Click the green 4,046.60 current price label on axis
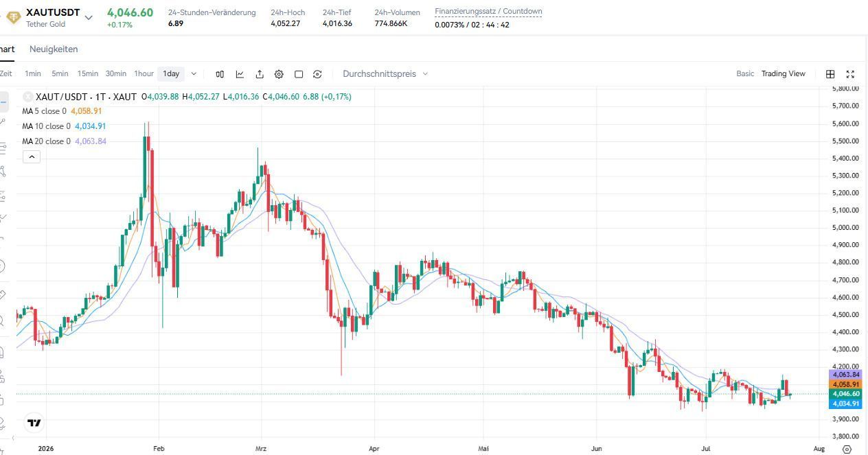868x455 pixels. point(846,394)
